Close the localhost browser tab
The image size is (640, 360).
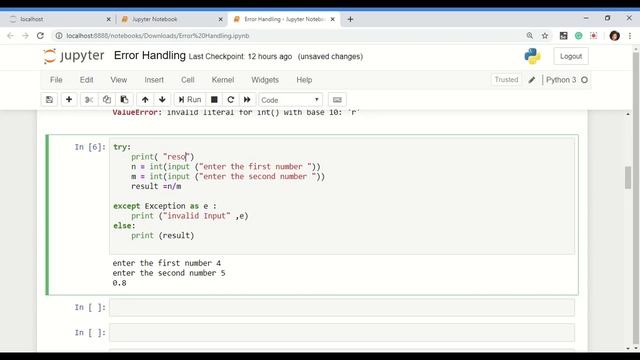[x=109, y=19]
